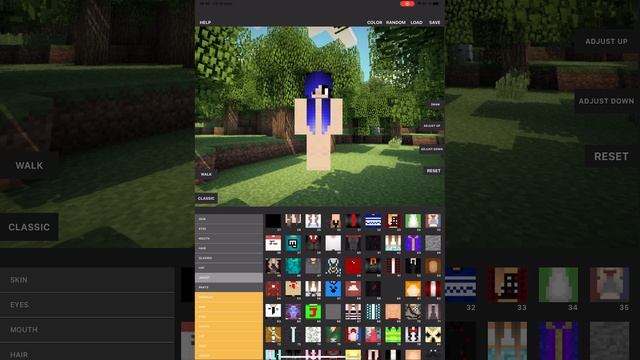
Task: Click the DRAW button beside the preview
Action: (x=435, y=104)
